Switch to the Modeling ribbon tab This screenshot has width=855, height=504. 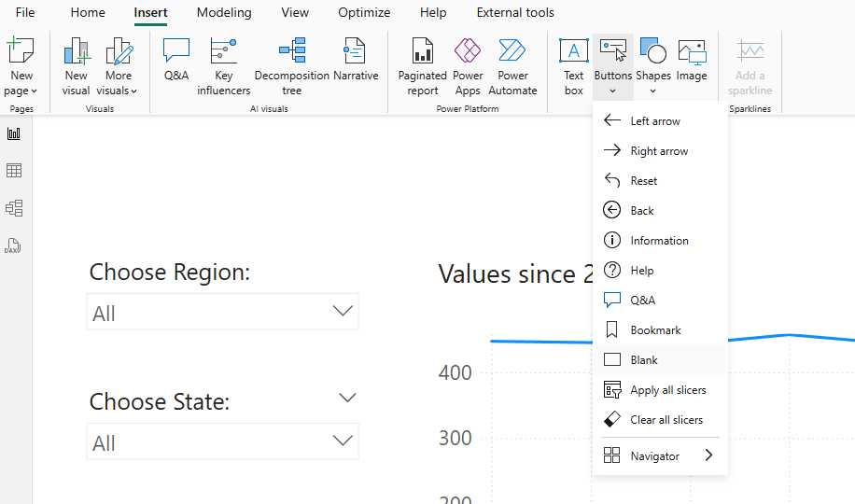pyautogui.click(x=223, y=13)
